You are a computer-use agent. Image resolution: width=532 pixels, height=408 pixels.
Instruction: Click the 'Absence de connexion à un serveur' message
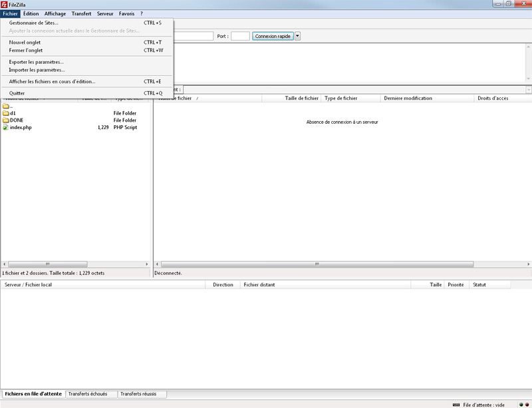pyautogui.click(x=342, y=122)
